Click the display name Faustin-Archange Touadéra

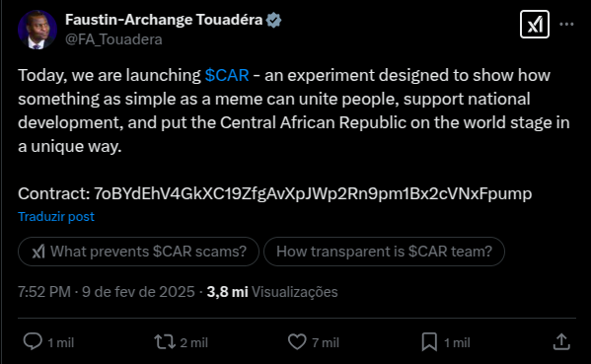[164, 20]
